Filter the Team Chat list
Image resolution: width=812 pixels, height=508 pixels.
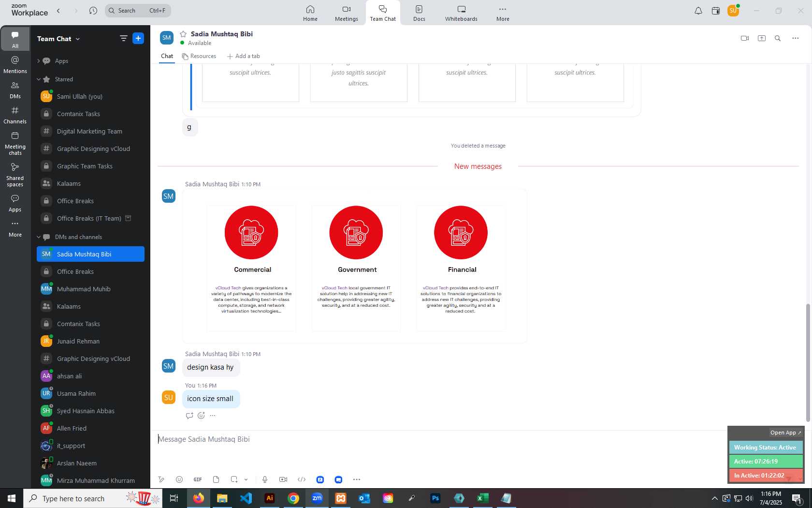[x=123, y=38]
